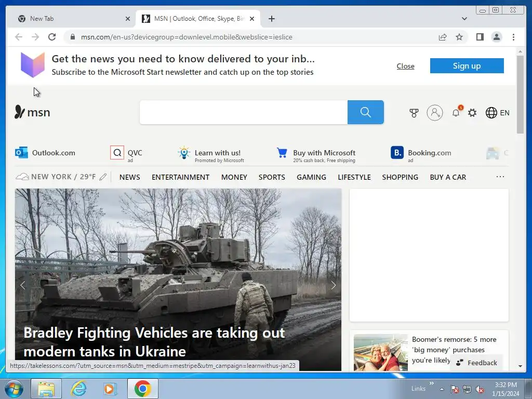532x399 pixels.
Task: Click the padlock site info icon
Action: [73, 37]
